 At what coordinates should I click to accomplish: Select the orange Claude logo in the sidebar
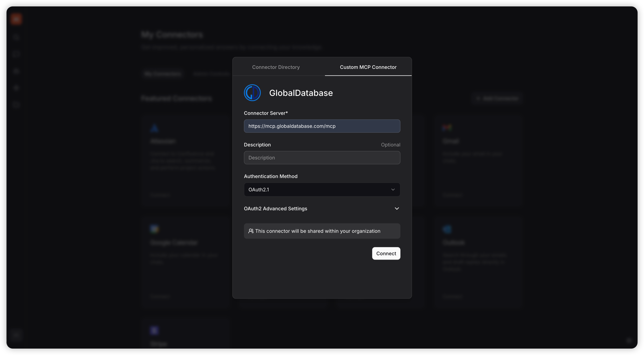coord(16,19)
